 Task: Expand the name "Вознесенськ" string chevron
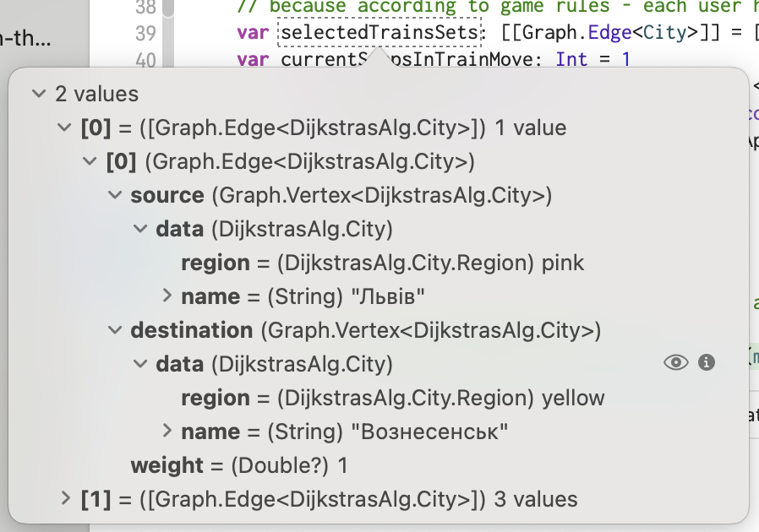click(x=167, y=431)
